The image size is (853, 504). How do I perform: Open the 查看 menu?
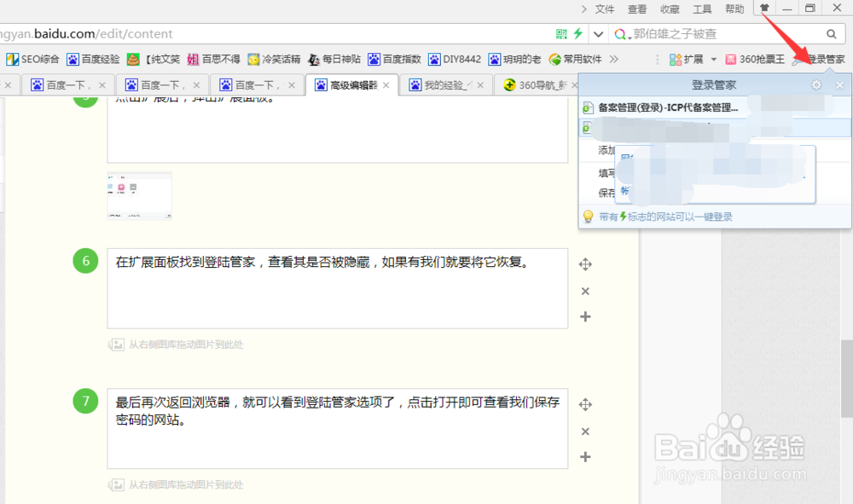[636, 9]
